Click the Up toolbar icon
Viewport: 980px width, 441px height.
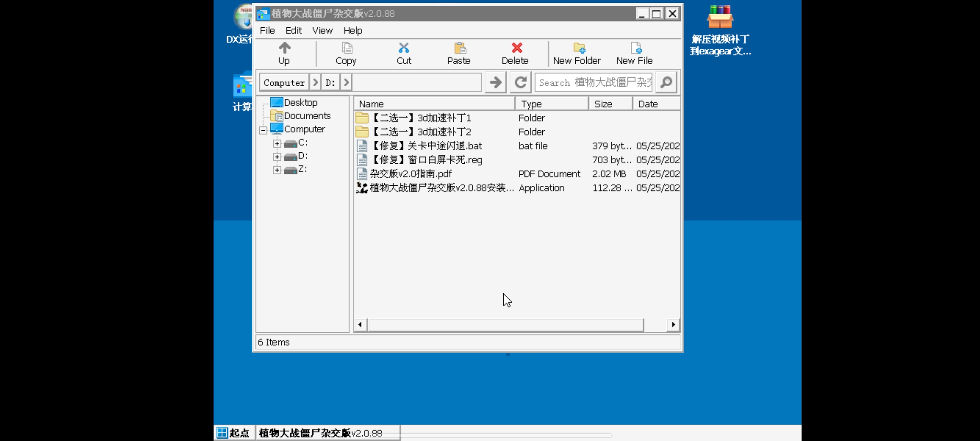pyautogui.click(x=285, y=48)
